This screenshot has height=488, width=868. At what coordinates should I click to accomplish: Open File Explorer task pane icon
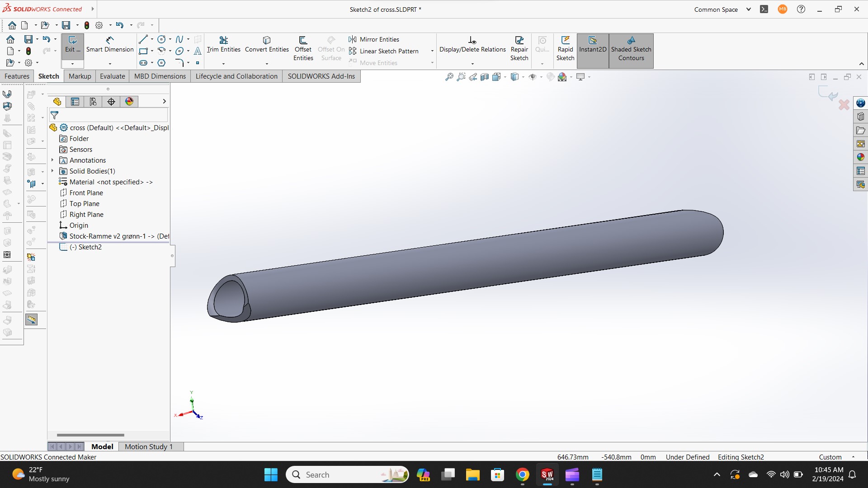pos(860,130)
